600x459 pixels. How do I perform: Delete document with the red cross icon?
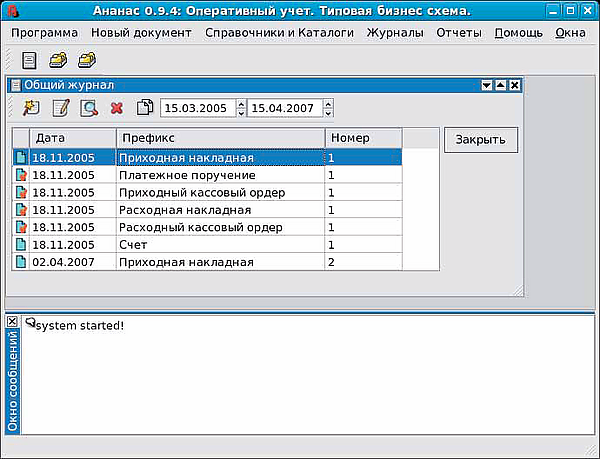[x=117, y=109]
